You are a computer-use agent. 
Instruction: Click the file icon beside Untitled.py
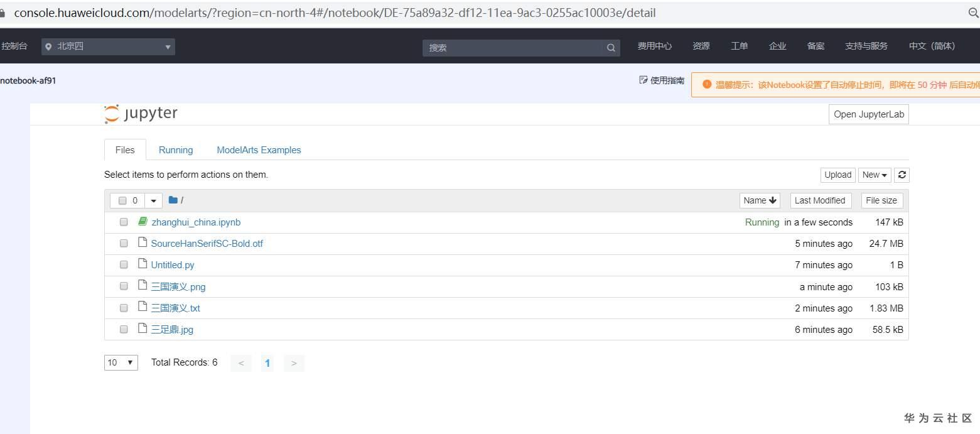(x=143, y=264)
